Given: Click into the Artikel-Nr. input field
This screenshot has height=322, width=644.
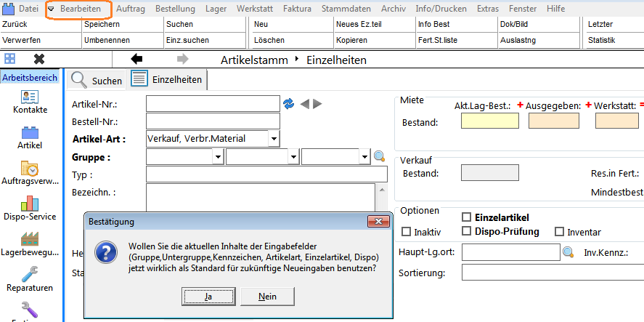Looking at the screenshot, I should click(213, 104).
